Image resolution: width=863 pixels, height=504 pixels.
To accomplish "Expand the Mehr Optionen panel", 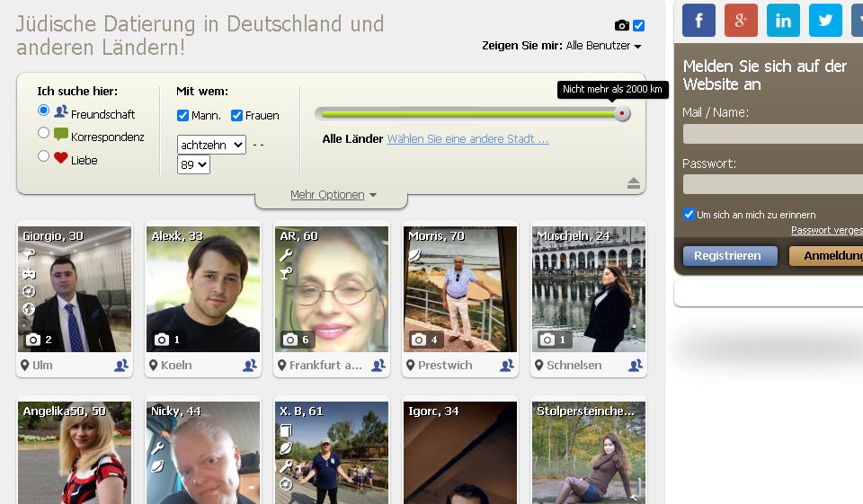I will coord(333,195).
